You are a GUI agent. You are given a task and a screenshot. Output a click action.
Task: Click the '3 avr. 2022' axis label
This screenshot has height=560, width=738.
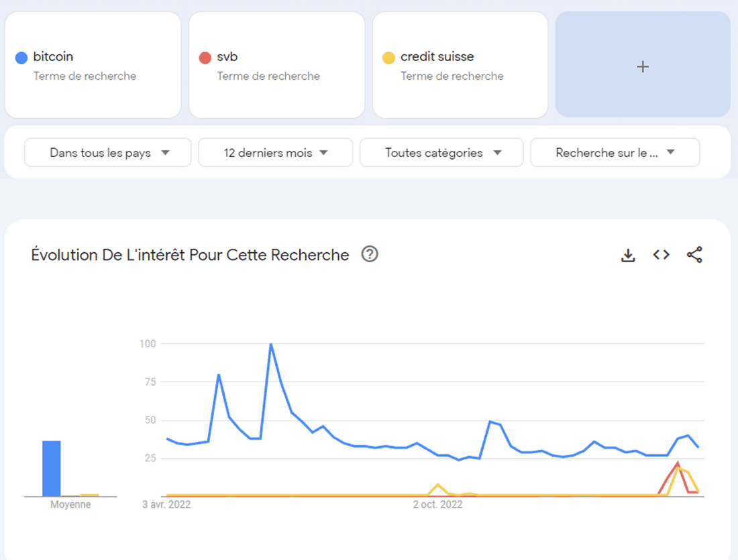click(x=166, y=504)
